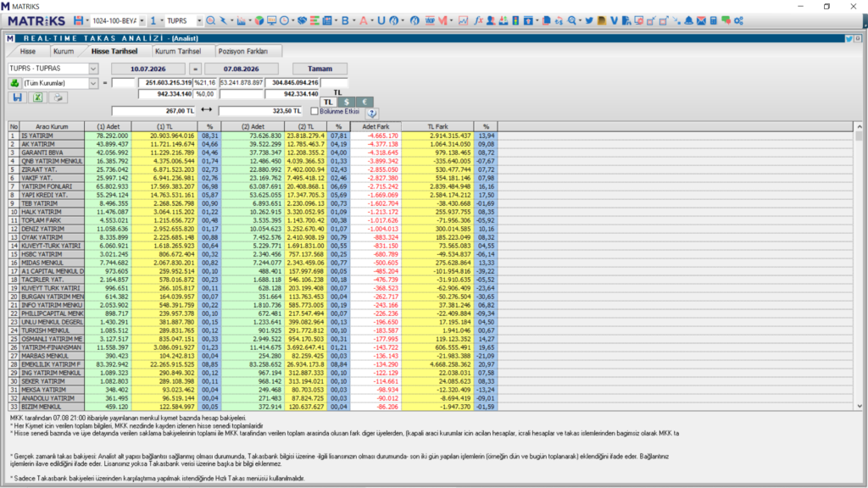Print the table with printer icon
The image size is (868, 488).
pyautogui.click(x=58, y=97)
